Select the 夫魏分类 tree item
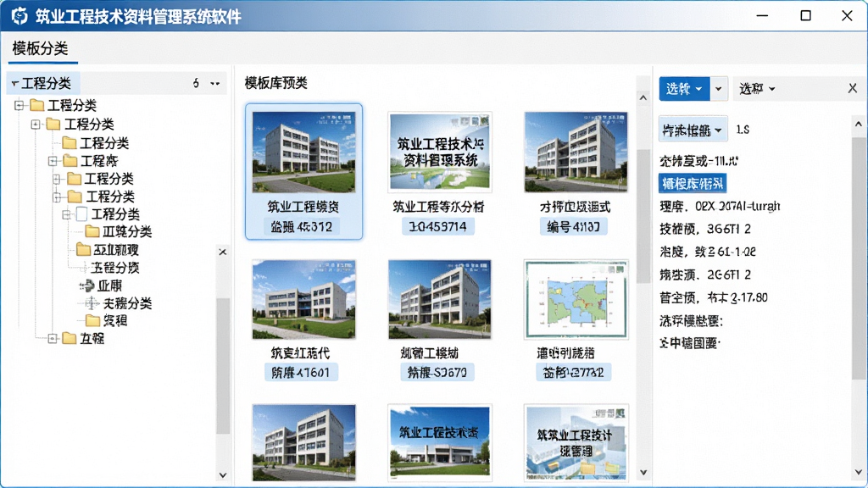Image resolution: width=868 pixels, height=488 pixels. pos(127,303)
